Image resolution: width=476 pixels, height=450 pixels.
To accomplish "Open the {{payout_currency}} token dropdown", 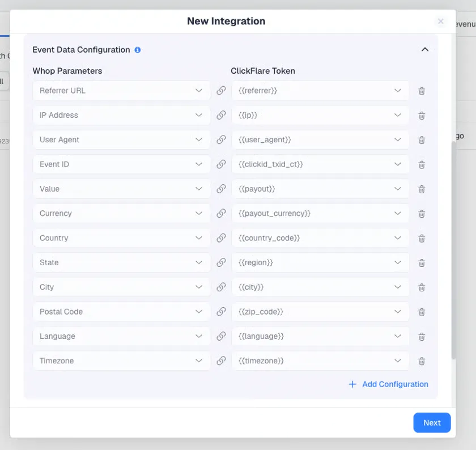I will coord(320,214).
